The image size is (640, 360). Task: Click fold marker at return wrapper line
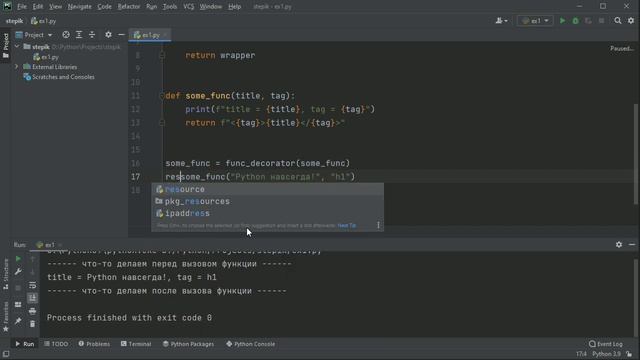[162, 56]
